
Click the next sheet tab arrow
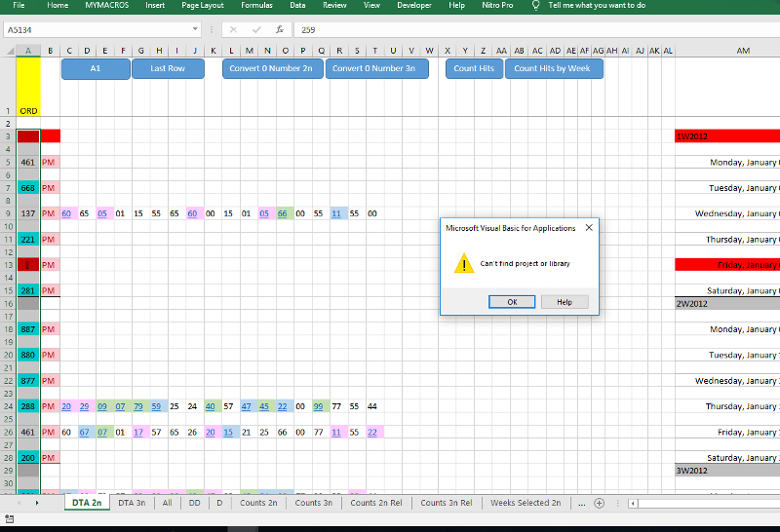point(37,503)
